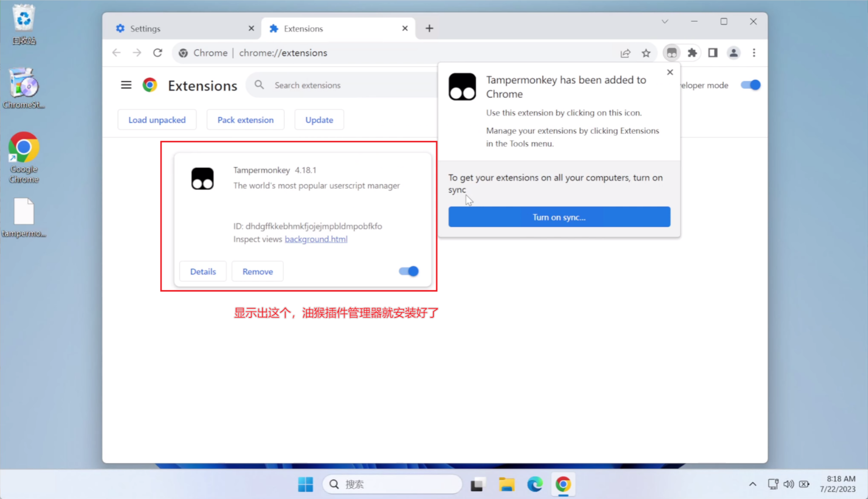Click the Turn on sync... button

click(559, 217)
